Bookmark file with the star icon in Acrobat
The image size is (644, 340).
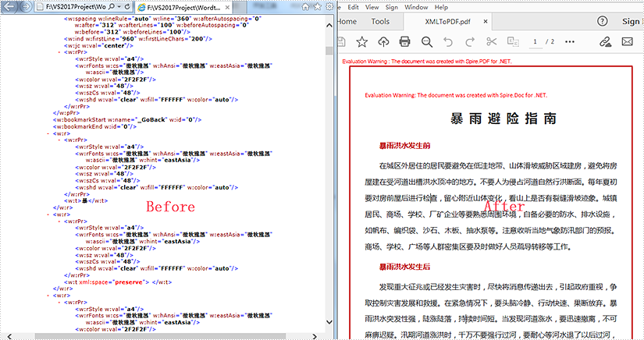tap(362, 41)
